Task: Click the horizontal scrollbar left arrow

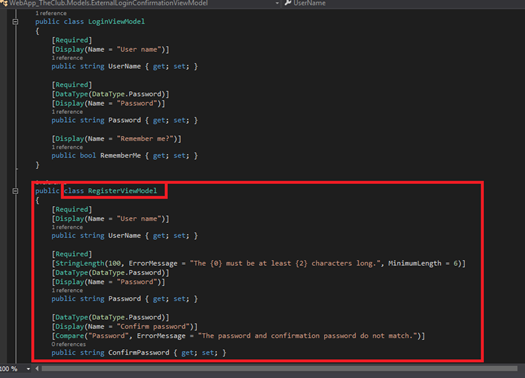Action: click(x=37, y=369)
